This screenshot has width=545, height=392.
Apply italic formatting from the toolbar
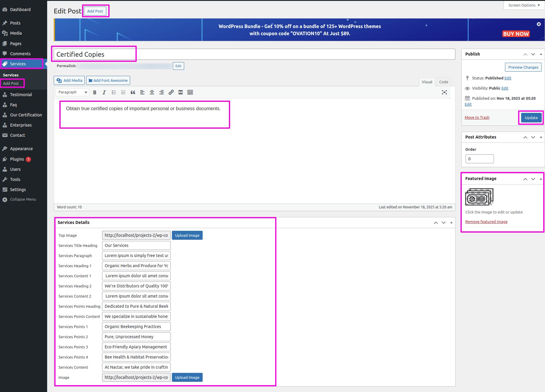tap(104, 93)
